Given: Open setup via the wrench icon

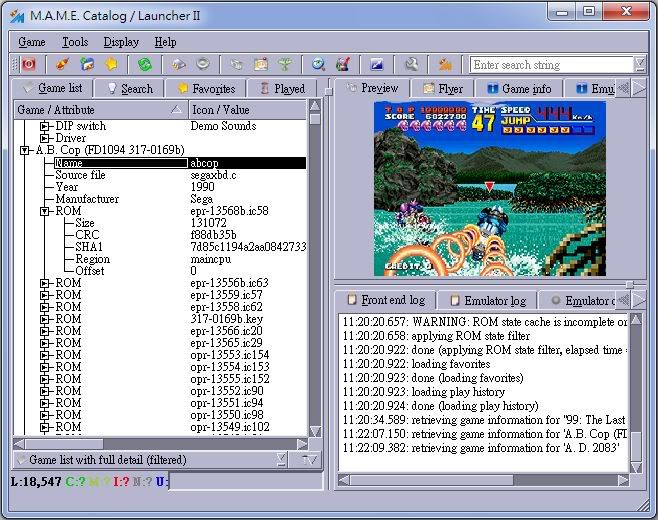Looking at the screenshot, I should tap(411, 65).
